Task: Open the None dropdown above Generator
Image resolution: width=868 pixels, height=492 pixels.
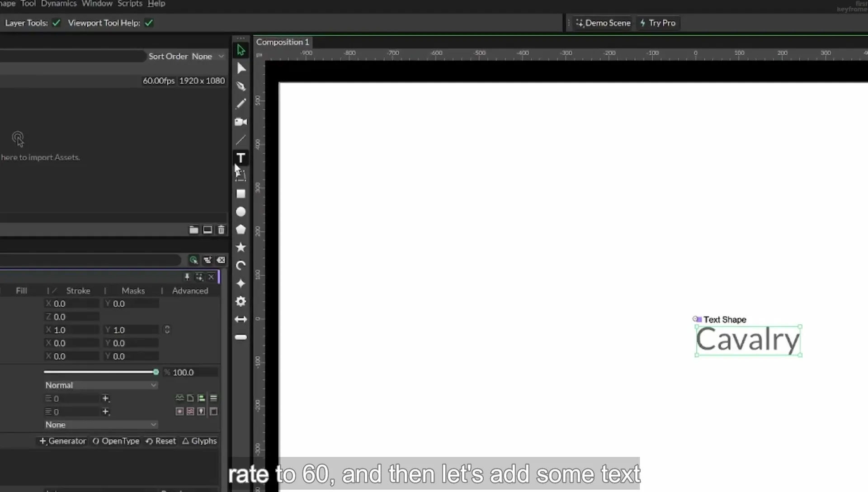Action: point(101,425)
